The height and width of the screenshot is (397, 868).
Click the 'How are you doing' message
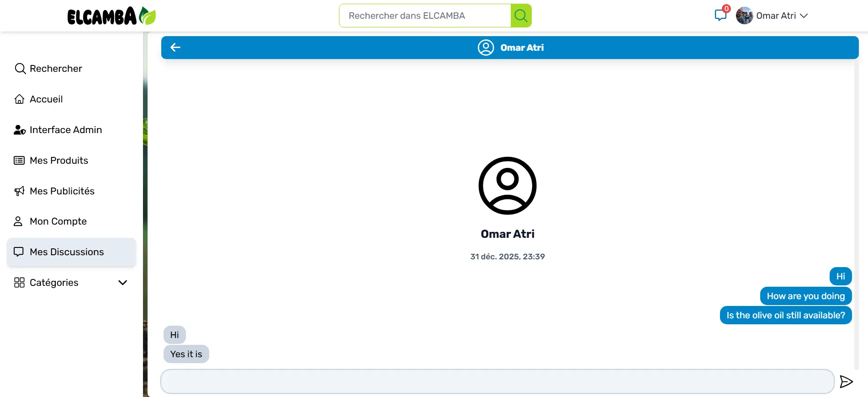point(806,296)
